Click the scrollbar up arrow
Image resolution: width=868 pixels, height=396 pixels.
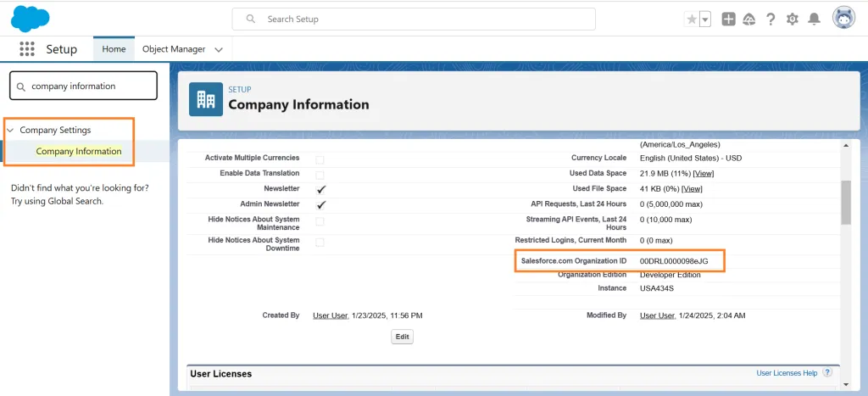(846, 145)
